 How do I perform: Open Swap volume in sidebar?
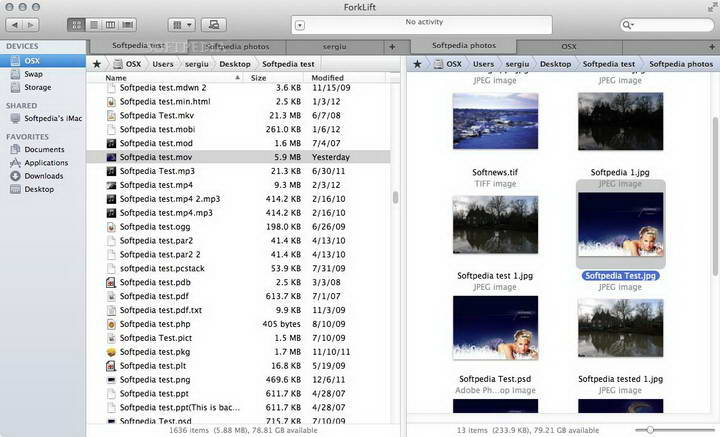click(33, 74)
